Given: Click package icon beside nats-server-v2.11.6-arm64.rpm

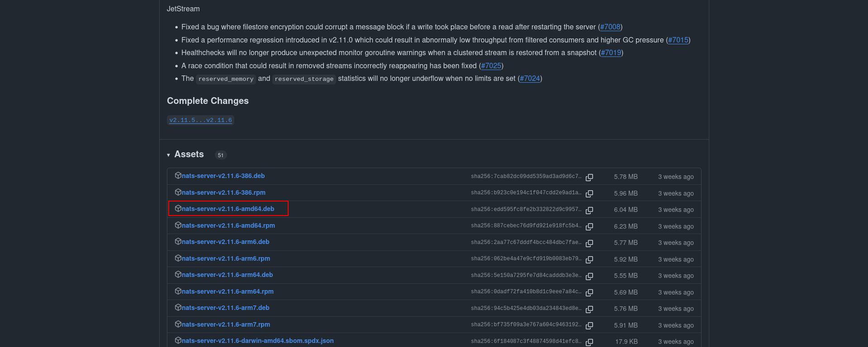Looking at the screenshot, I should [x=178, y=291].
